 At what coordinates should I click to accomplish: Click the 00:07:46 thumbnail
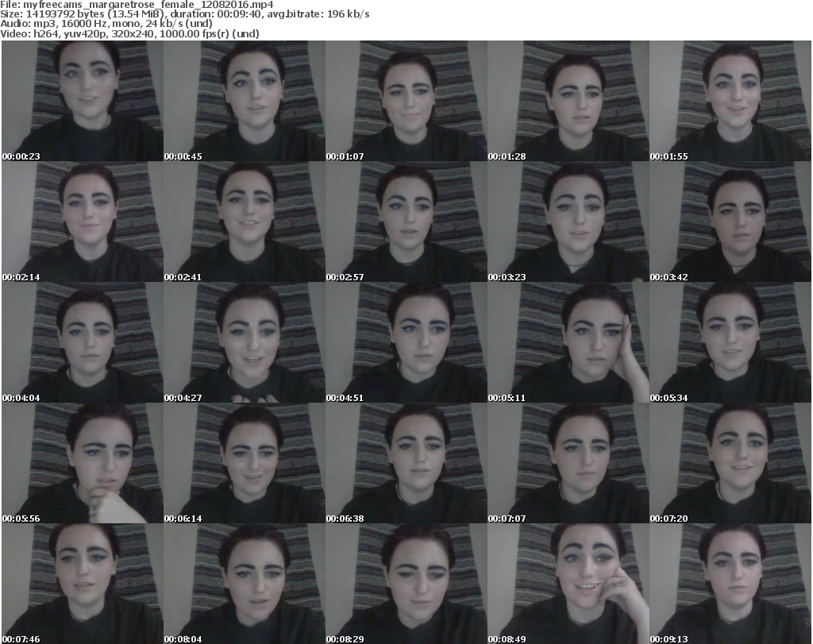(x=83, y=584)
